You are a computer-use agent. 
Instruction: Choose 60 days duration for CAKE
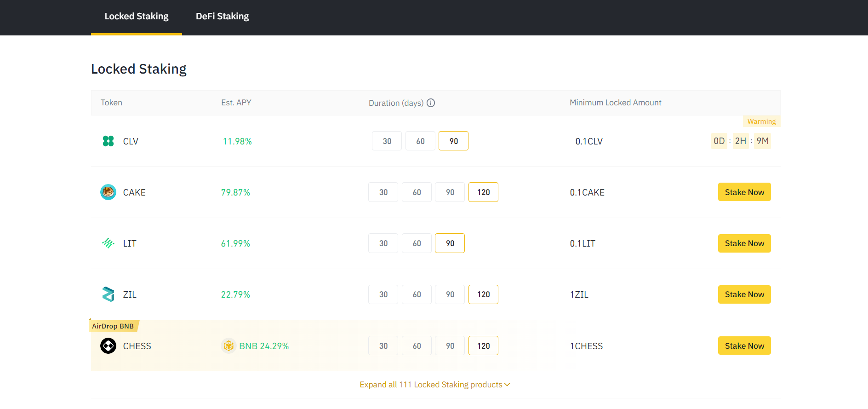click(x=417, y=192)
